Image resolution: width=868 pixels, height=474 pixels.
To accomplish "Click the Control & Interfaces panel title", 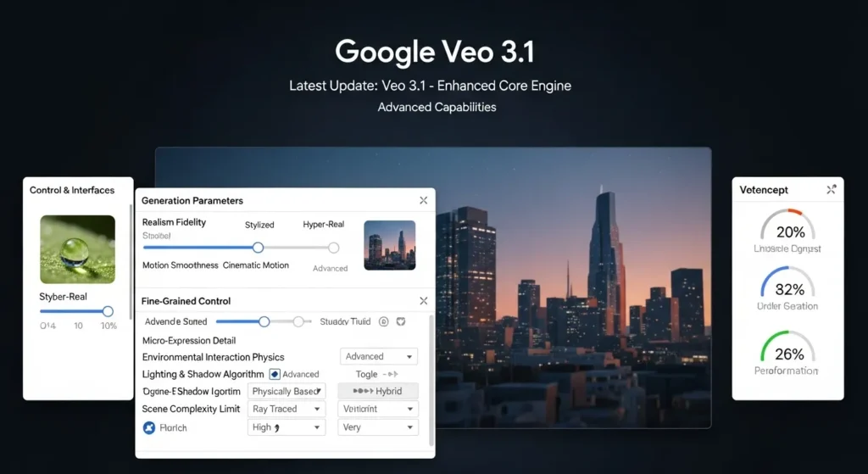I will [72, 190].
